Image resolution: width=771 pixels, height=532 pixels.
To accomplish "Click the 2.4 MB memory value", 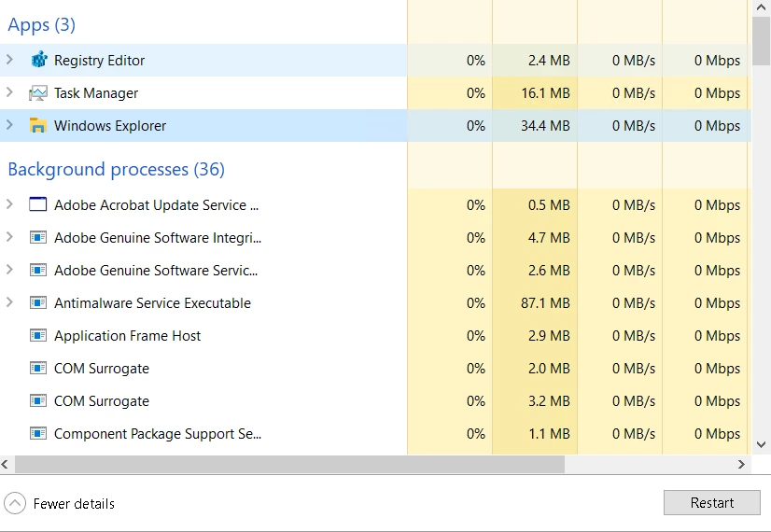I will [x=549, y=61].
